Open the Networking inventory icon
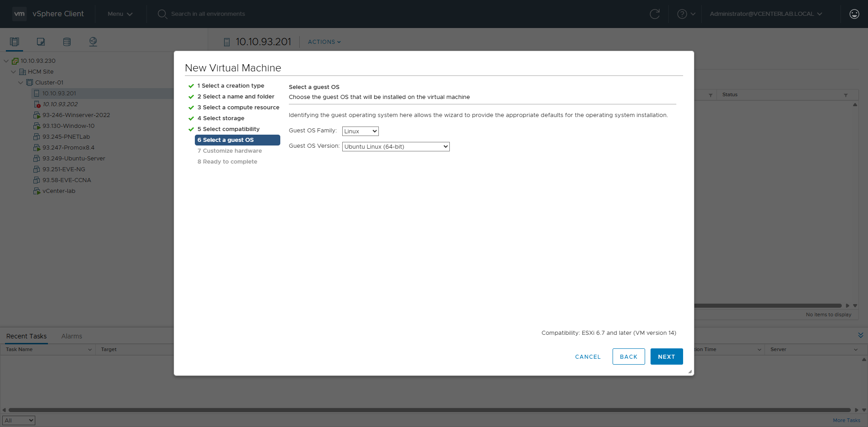 click(93, 42)
